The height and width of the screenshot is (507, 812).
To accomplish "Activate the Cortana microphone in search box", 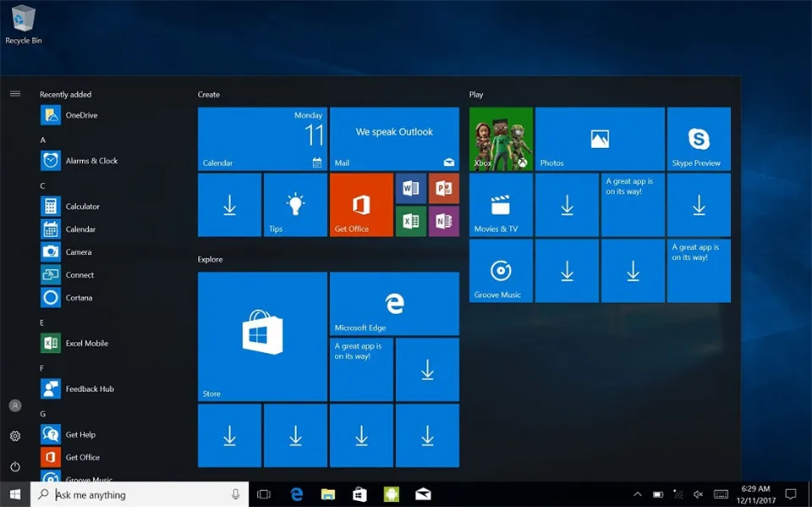I will pyautogui.click(x=236, y=494).
